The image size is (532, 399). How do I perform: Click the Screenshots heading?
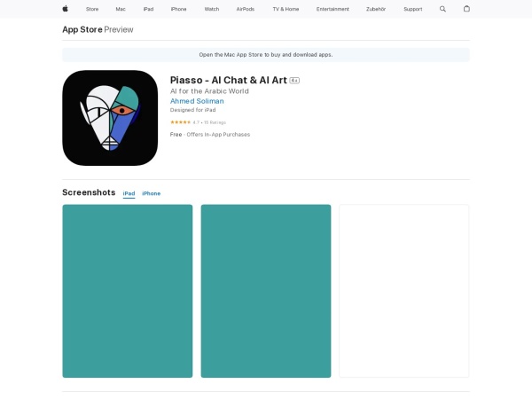pyautogui.click(x=89, y=192)
